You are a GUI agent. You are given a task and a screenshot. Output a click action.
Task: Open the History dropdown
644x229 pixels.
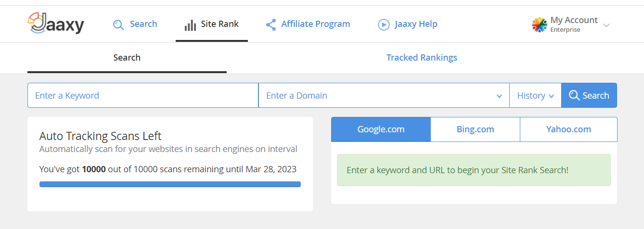coord(536,95)
